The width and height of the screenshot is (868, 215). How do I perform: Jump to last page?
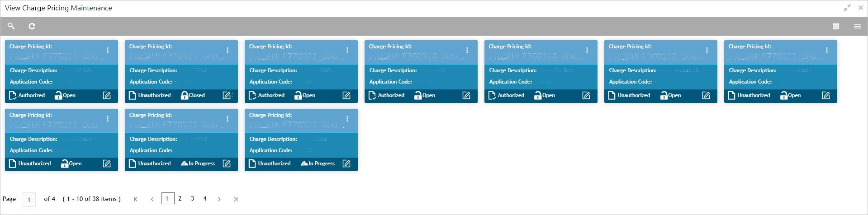pyautogui.click(x=236, y=199)
